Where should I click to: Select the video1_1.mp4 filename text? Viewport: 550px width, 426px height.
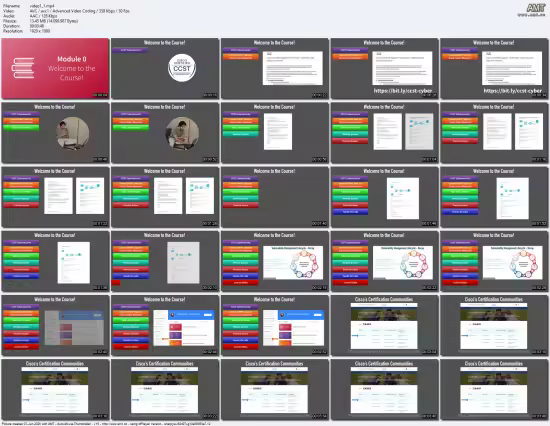42,6
